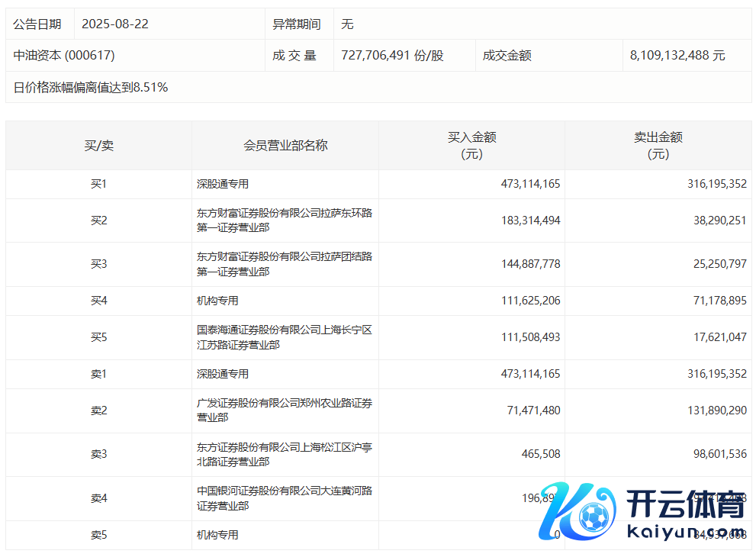Click the 日价格涨幅偏离值达到8.51% description row

pyautogui.click(x=91, y=88)
